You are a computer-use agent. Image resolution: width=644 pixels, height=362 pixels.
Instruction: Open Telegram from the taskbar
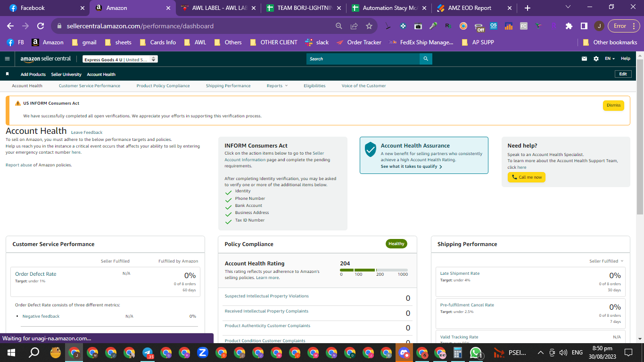pyautogui.click(x=148, y=353)
